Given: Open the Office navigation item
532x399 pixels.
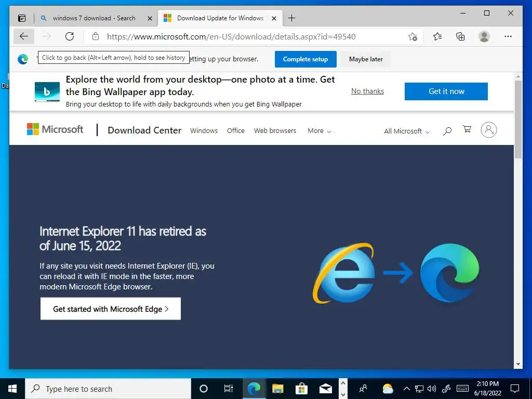Looking at the screenshot, I should [236, 130].
